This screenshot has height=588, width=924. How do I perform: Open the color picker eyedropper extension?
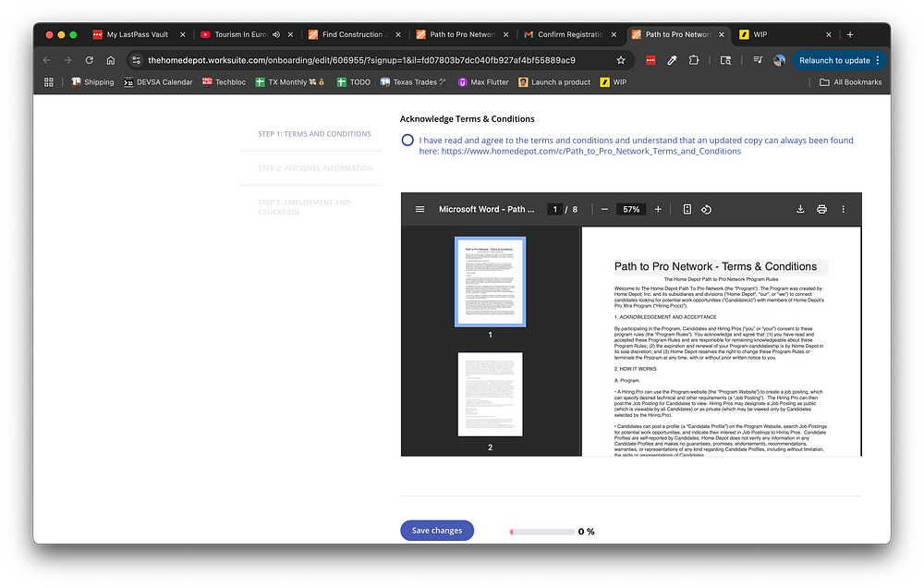click(x=672, y=60)
